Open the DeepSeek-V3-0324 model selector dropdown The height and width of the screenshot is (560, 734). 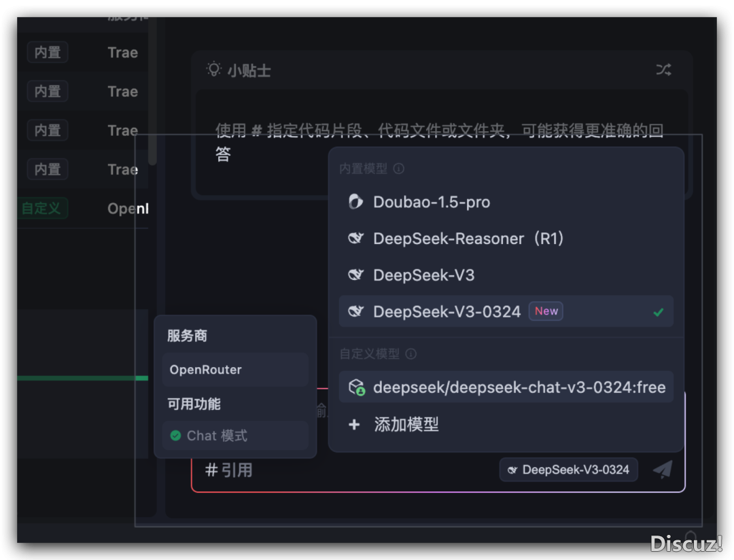coord(569,470)
